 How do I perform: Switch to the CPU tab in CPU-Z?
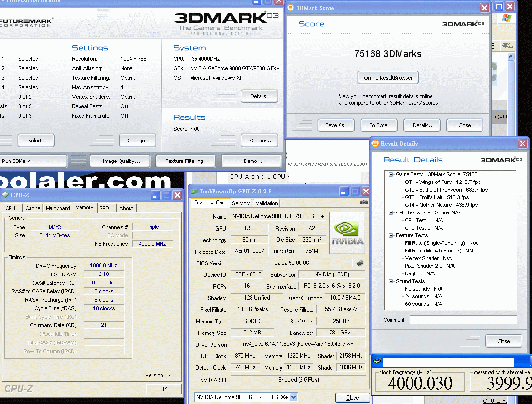click(x=10, y=208)
